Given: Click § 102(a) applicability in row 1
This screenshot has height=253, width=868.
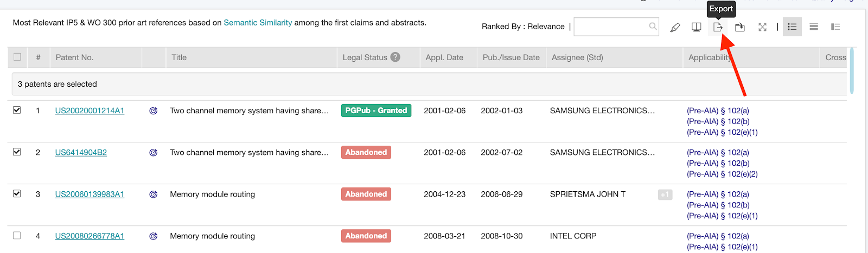Looking at the screenshot, I should click(x=718, y=111).
